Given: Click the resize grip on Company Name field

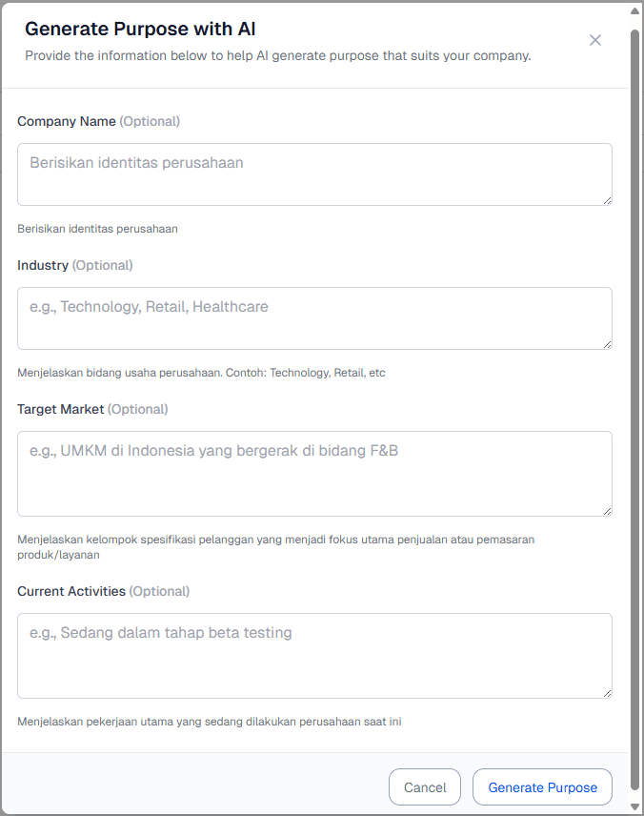Looking at the screenshot, I should (608, 199).
